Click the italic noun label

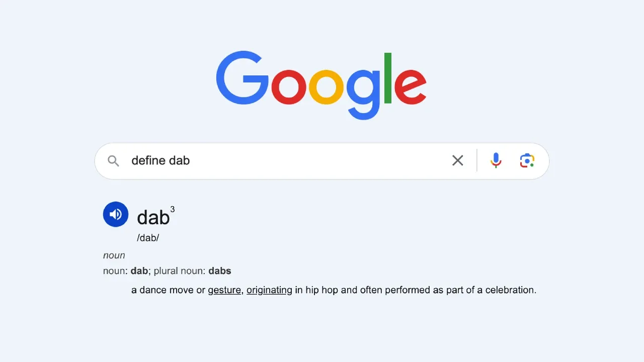tap(114, 255)
